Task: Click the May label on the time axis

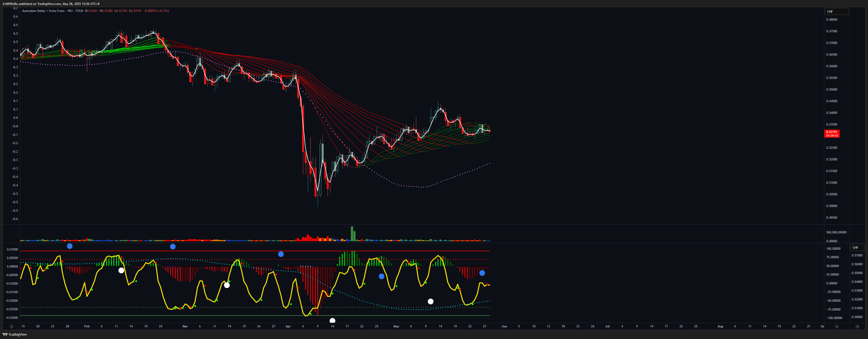Action: coord(396,326)
